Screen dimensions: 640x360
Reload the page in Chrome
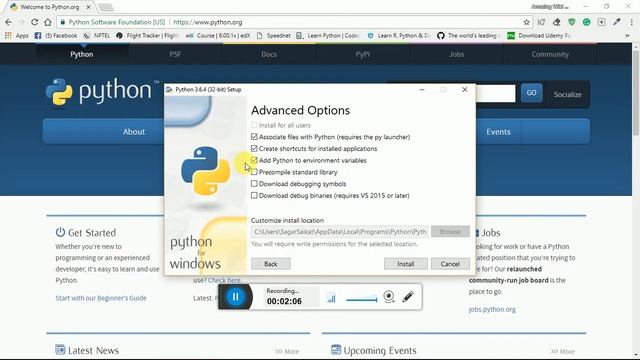pos(34,22)
